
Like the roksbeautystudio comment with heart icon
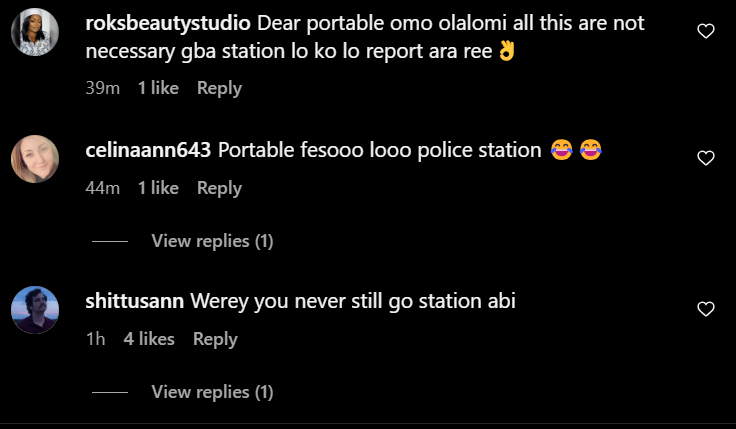coord(706,32)
